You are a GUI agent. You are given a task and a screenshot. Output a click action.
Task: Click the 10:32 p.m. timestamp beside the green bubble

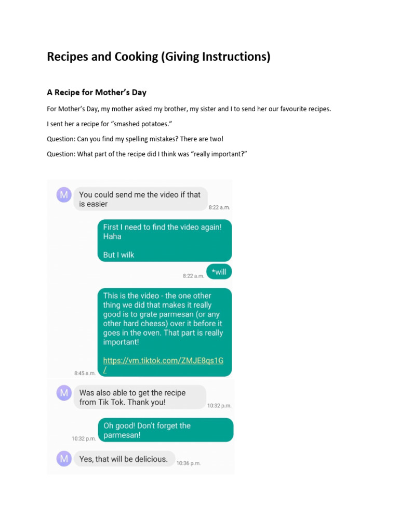[84, 438]
